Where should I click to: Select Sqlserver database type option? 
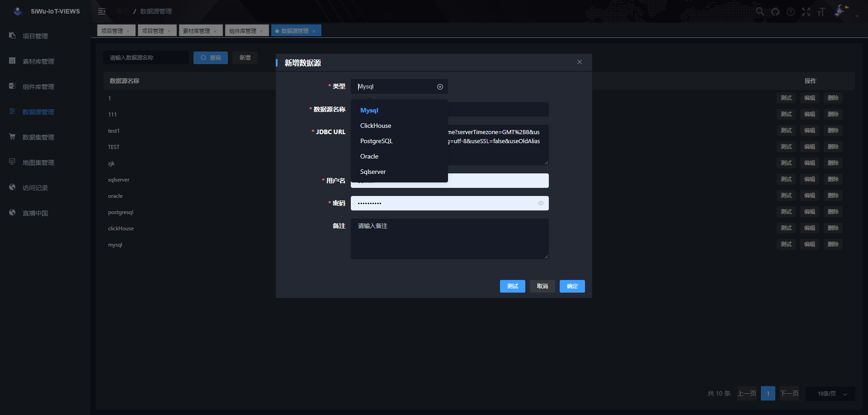[373, 172]
